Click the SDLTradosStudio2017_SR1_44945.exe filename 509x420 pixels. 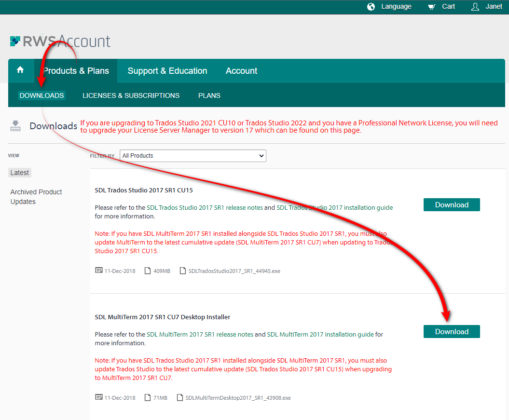(234, 271)
